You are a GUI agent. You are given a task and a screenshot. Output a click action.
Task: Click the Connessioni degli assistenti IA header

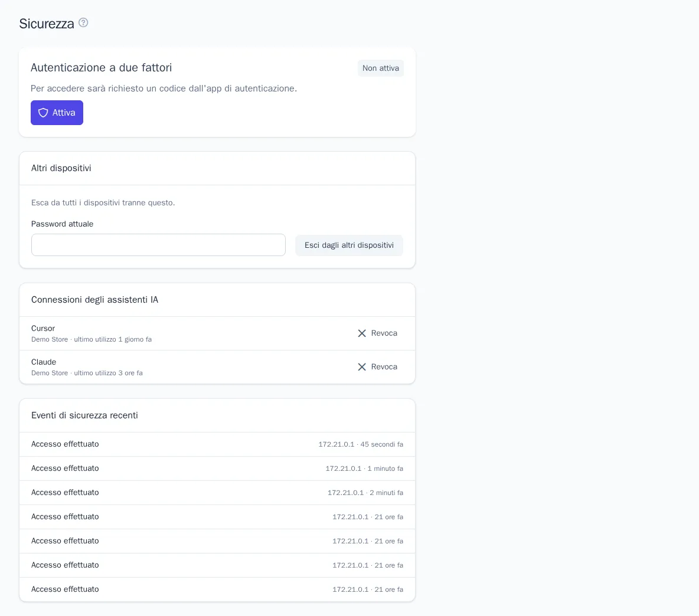pos(94,300)
